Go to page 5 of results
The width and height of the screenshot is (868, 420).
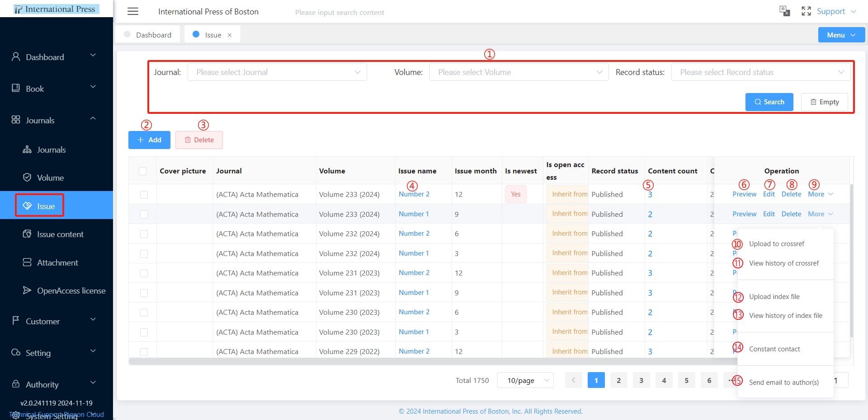pos(686,380)
